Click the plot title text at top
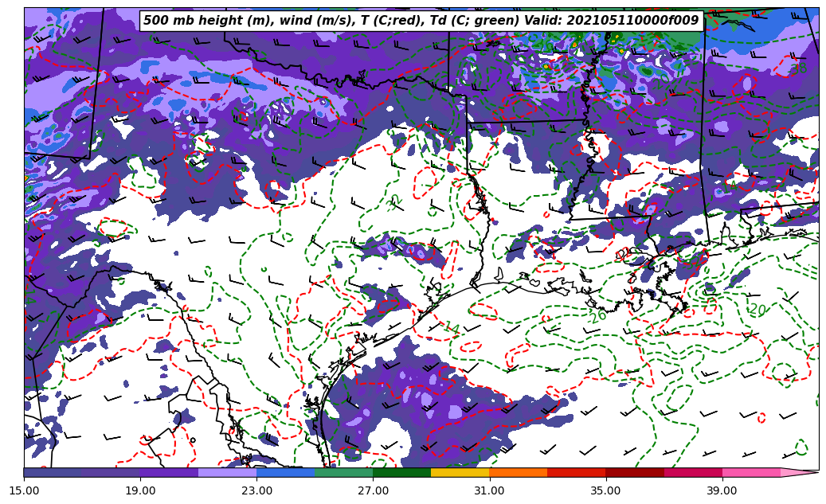Screen dimensions: 826x504 pyautogui.click(x=421, y=21)
